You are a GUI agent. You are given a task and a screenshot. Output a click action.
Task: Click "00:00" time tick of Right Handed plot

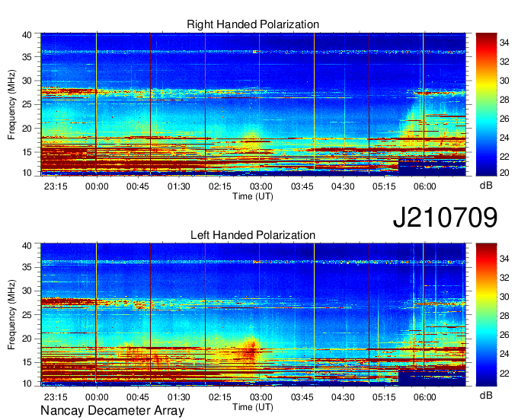click(x=97, y=186)
